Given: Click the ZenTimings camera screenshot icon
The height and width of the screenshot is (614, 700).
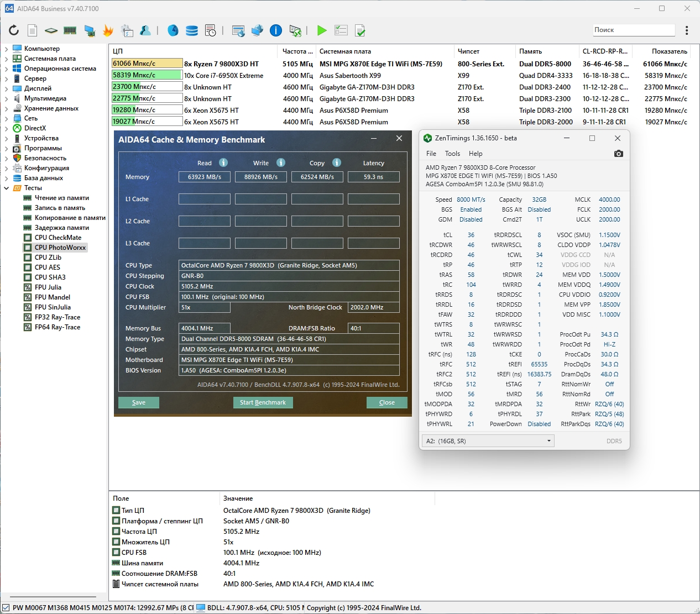Looking at the screenshot, I should coord(619,154).
